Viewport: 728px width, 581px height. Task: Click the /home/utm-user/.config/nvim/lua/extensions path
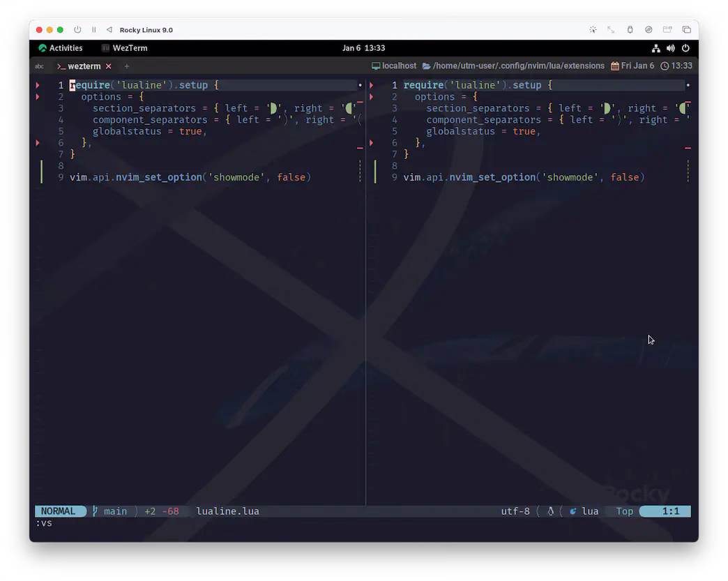[519, 66]
